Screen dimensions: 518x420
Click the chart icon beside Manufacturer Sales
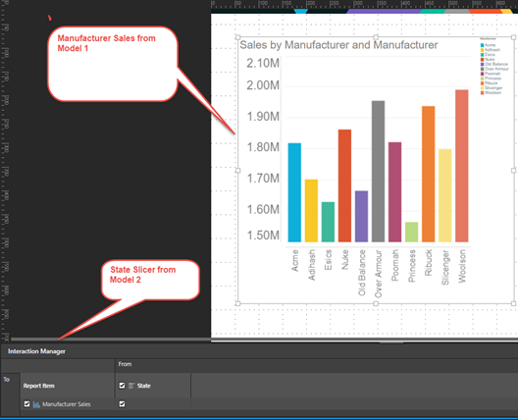coord(36,404)
